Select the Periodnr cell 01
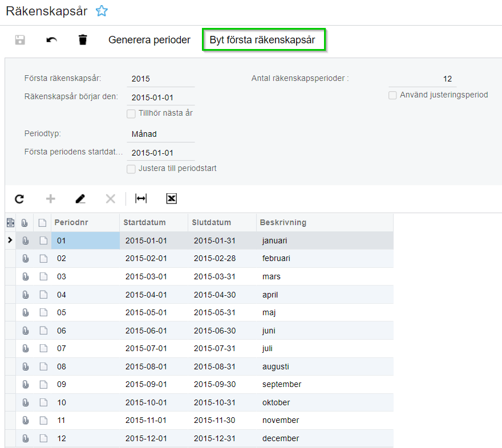 pyautogui.click(x=86, y=241)
